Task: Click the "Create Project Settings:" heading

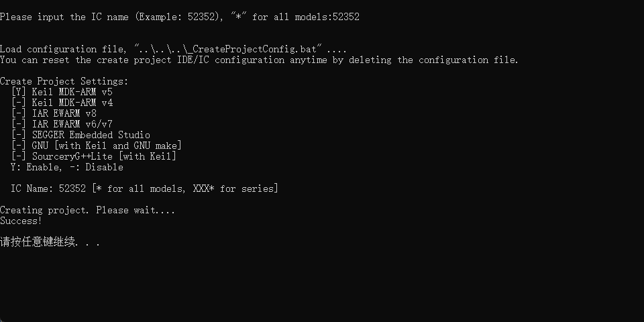Action: click(x=64, y=81)
